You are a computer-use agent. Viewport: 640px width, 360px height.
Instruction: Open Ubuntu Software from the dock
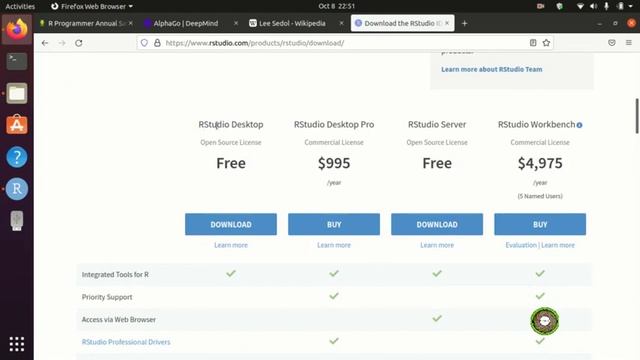tap(17, 125)
